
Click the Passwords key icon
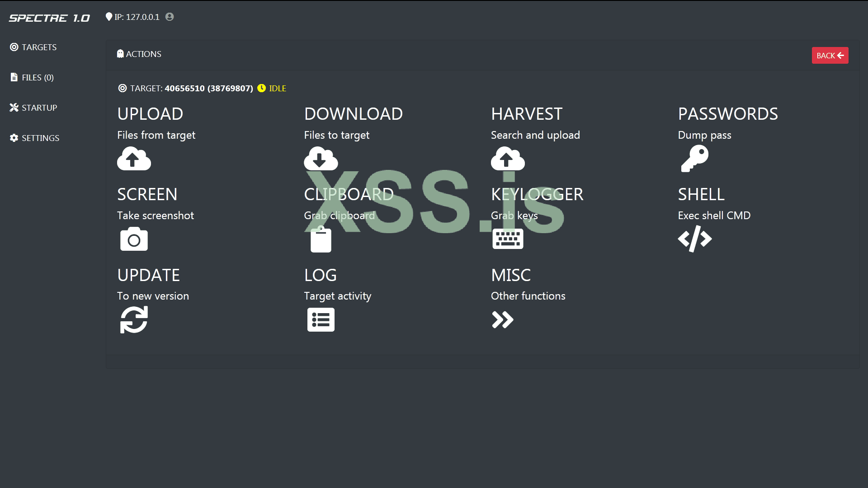point(694,159)
